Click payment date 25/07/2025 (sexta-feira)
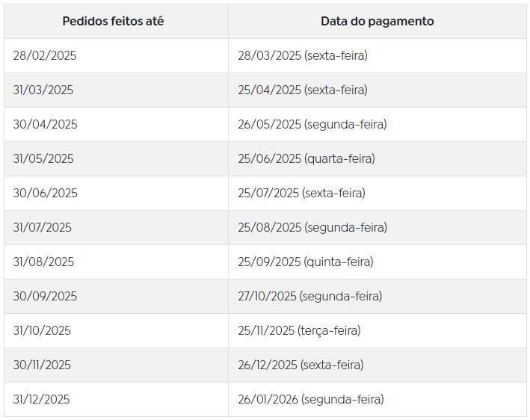Screen dimensions: 530x420 coord(302,193)
